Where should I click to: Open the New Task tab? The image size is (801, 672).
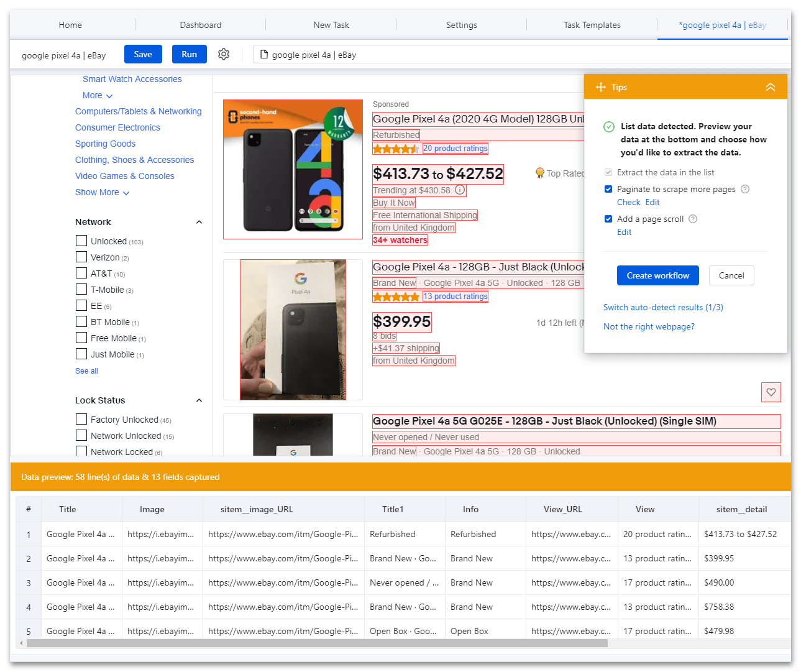coord(331,25)
